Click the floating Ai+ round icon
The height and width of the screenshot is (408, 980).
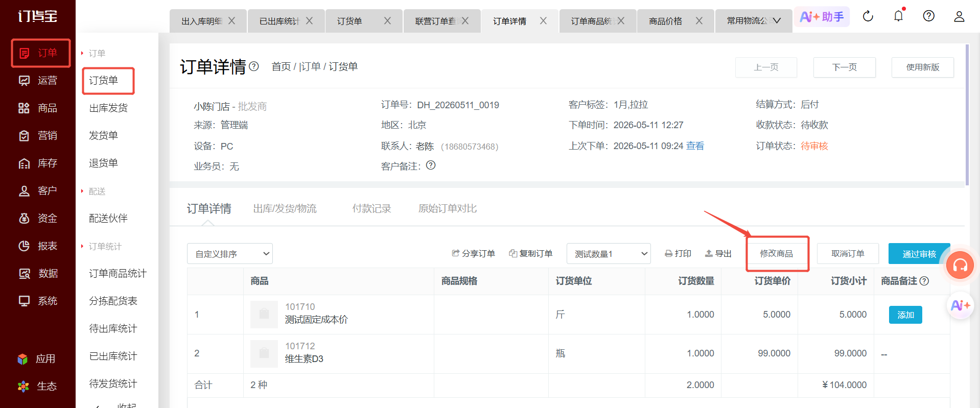[x=961, y=305]
